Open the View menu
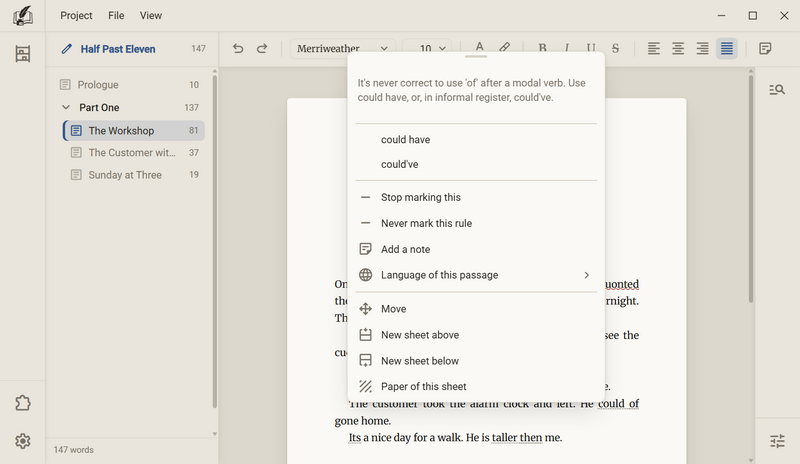 point(151,15)
